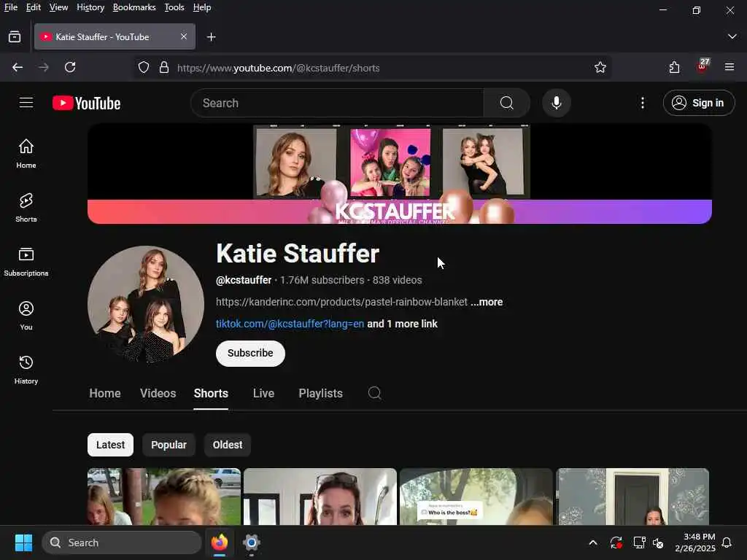Click the browser address bar URL
This screenshot has width=747, height=560.
point(279,68)
